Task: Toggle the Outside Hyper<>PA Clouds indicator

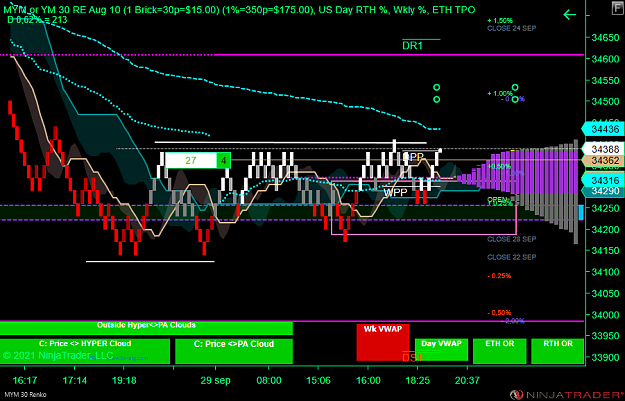Action: pos(146,328)
